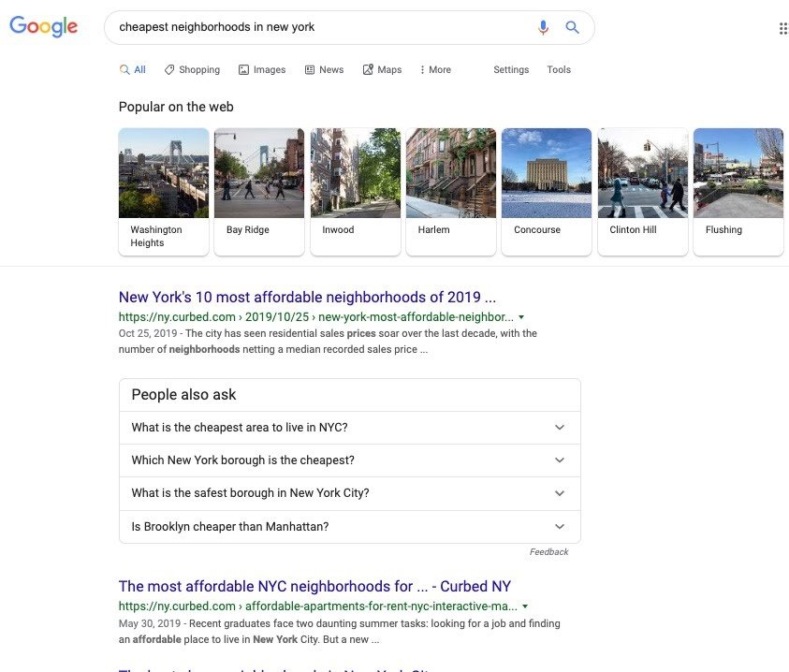The height and width of the screenshot is (672, 789).
Task: Click the "People also ask" heading
Action: tap(183, 395)
